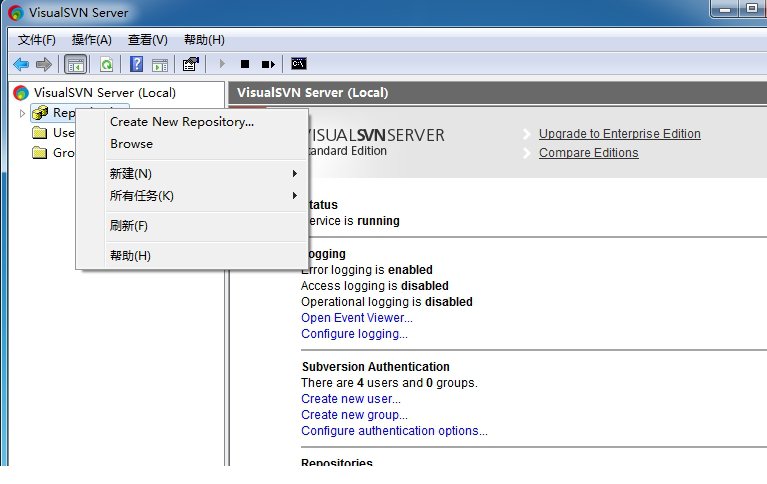This screenshot has width=767, height=484.
Task: Select the Repositories node icon
Action: 40,113
